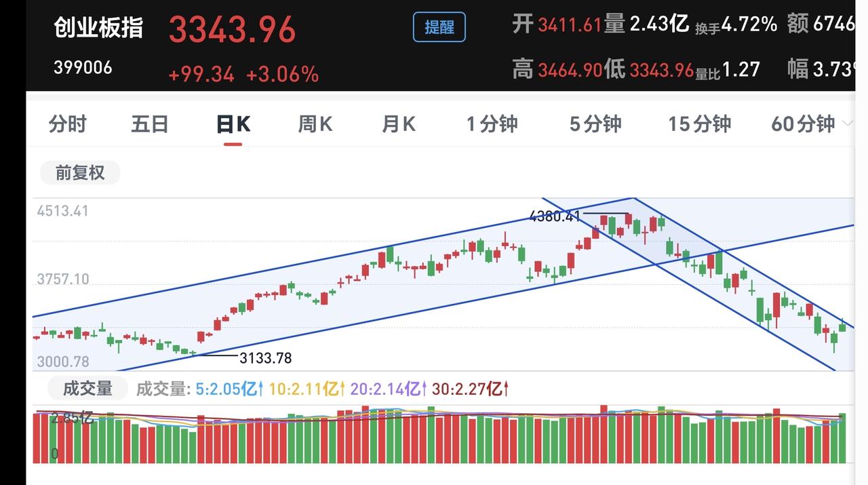Switch to the 分时 tab
This screenshot has height=485, width=868.
pyautogui.click(x=68, y=124)
